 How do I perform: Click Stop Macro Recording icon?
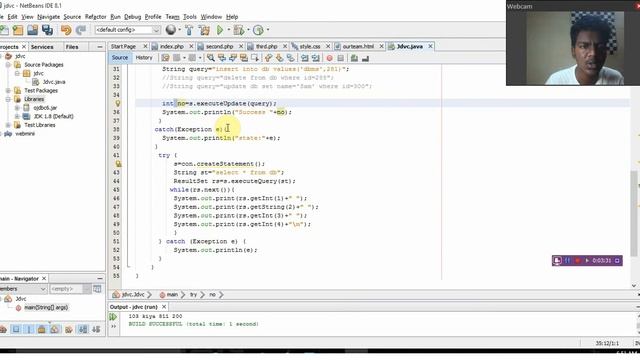(x=340, y=58)
